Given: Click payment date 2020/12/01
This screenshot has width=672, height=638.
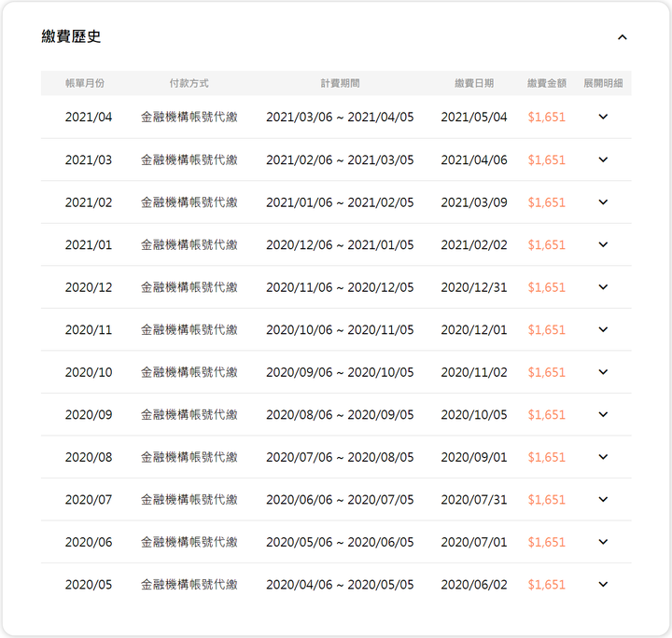Looking at the screenshot, I should click(x=474, y=329).
